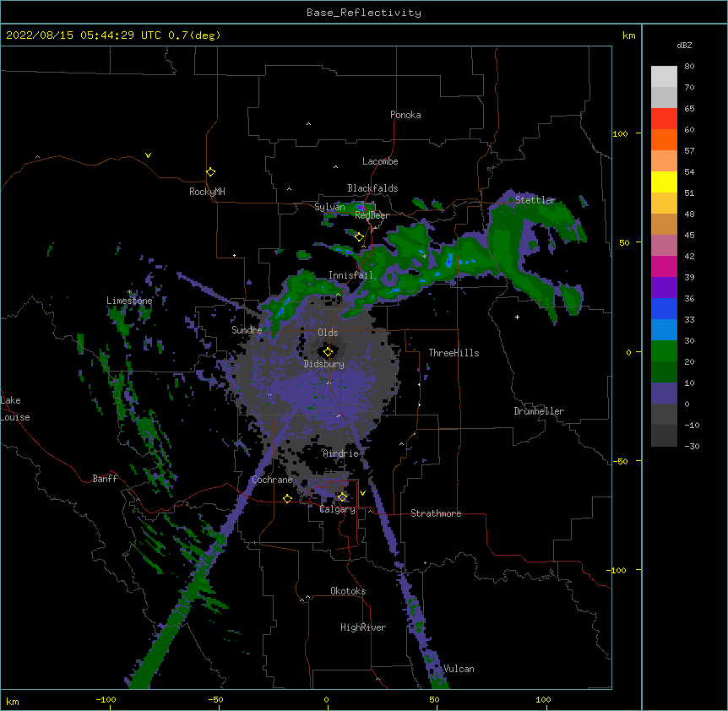Screen dimensions: 728x711
Task: Click the yellow diamond marker west of Calgary
Action: tap(287, 498)
